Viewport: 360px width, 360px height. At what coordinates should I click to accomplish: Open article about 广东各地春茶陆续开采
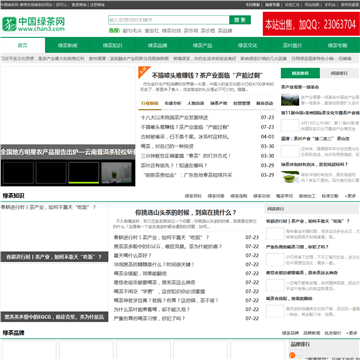188,175
